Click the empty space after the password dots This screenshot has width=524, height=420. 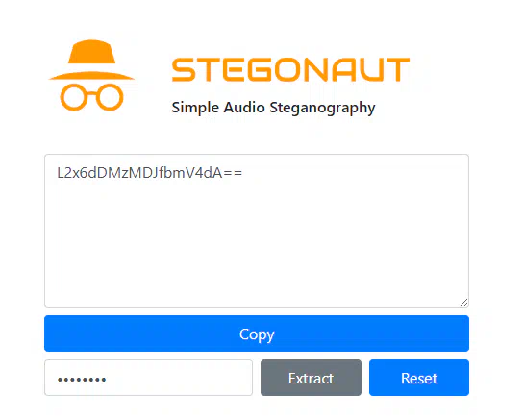pyautogui.click(x=179, y=378)
